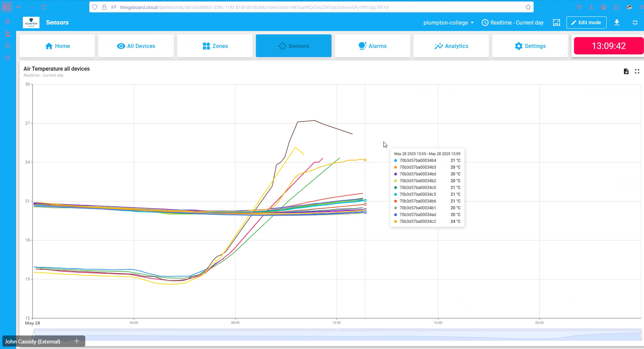The image size is (644, 349).
Task: Switch to the Analytics tab
Action: coord(451,46)
